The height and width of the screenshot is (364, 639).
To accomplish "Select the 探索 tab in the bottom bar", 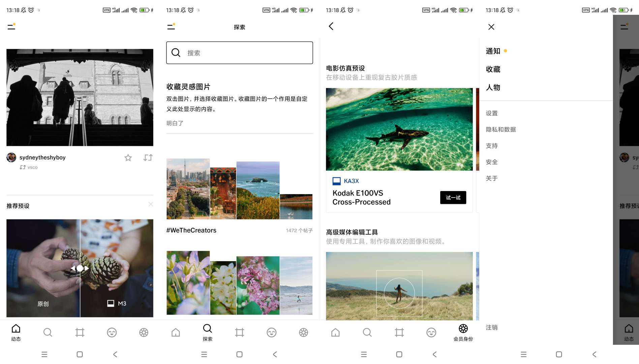I will (x=208, y=333).
